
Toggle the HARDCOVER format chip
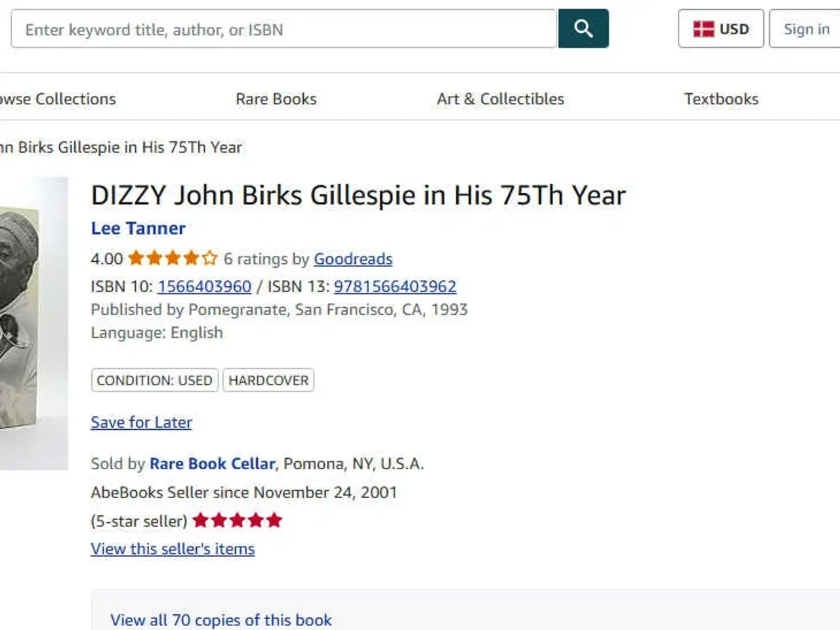coord(268,380)
